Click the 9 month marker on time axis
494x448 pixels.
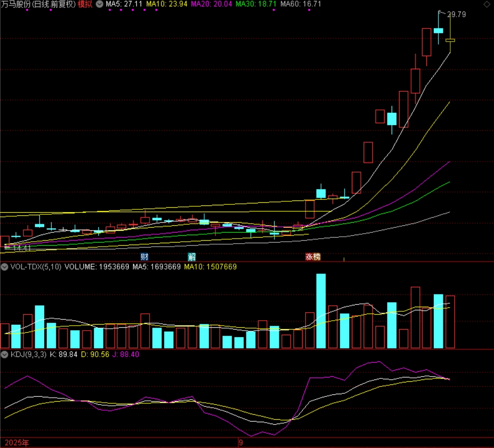(241, 443)
